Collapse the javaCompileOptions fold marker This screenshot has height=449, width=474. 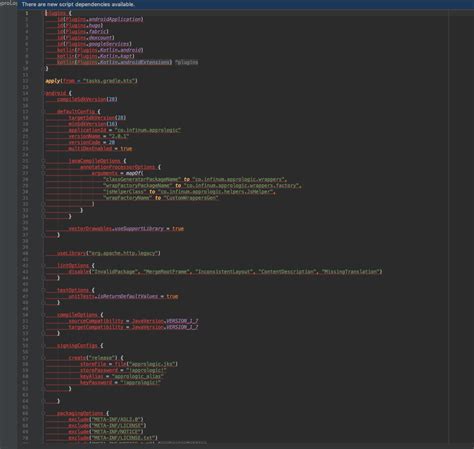click(x=44, y=161)
